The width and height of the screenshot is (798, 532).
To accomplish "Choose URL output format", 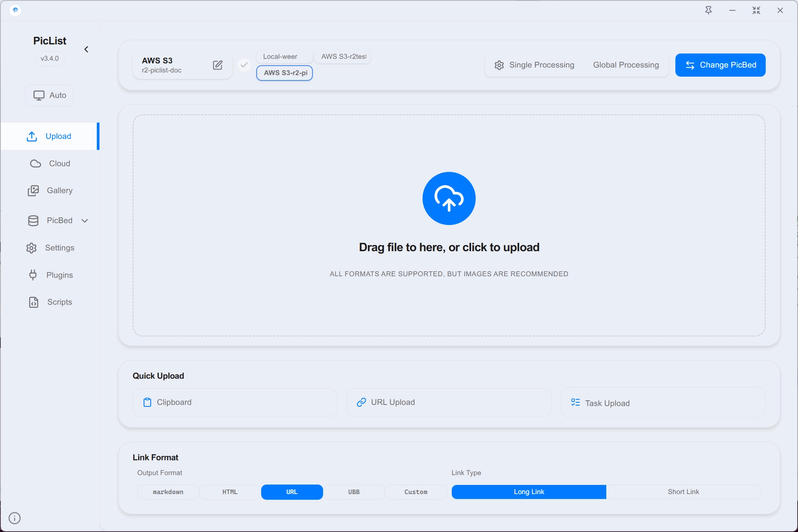I will (292, 492).
